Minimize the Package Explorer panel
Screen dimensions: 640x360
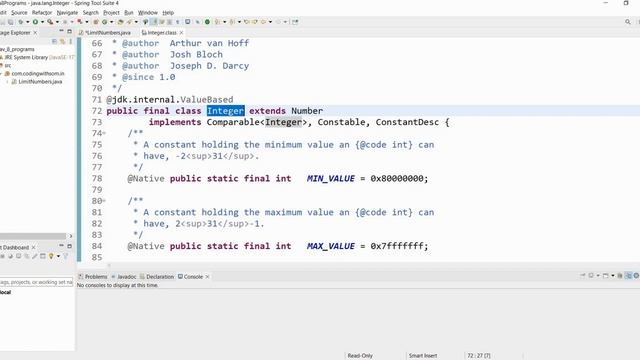[61, 31]
